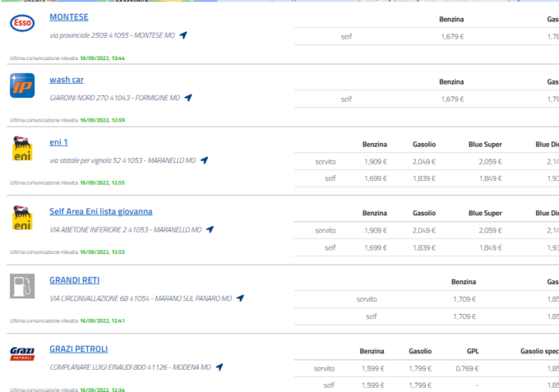Click Self Area Eni servito Gasolio 2,049 €
The height and width of the screenshot is (392, 559).
coord(424,231)
